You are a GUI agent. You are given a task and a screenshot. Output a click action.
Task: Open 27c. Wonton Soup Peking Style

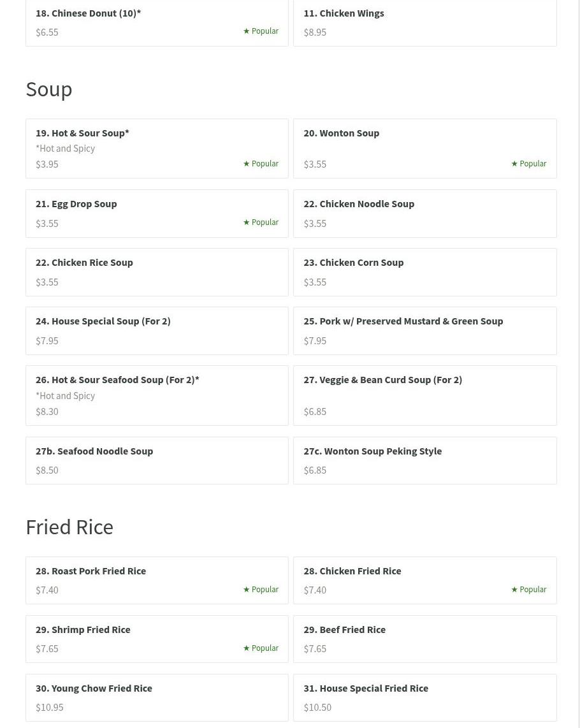tap(425, 460)
